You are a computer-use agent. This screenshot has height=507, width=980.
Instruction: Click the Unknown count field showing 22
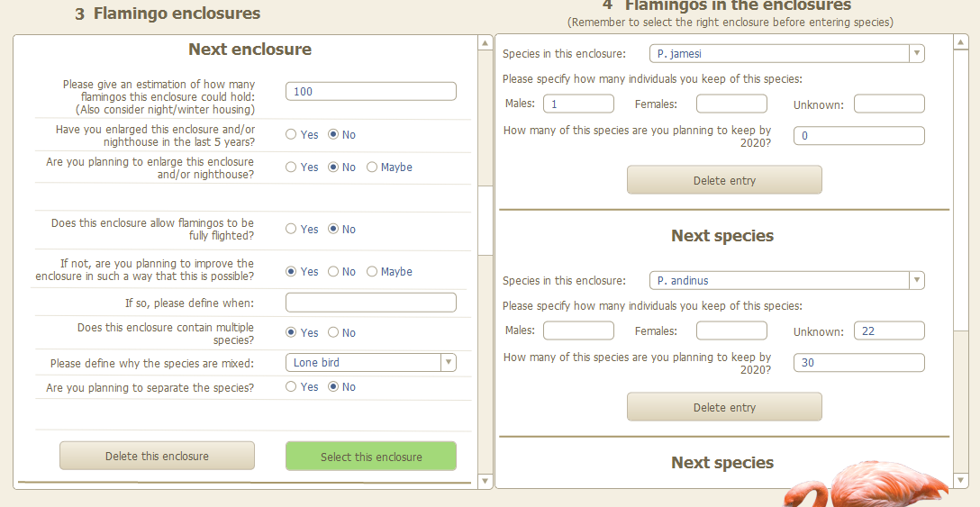coord(889,331)
